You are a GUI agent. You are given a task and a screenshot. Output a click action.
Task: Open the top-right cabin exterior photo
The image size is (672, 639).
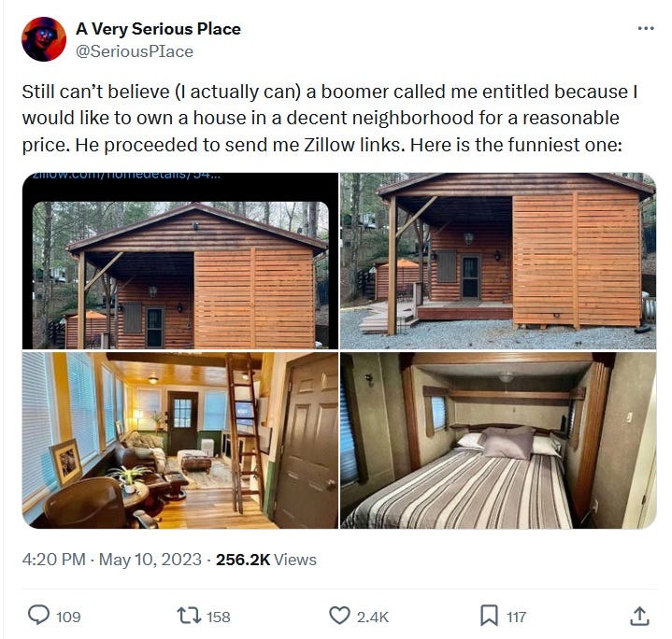tap(498, 261)
